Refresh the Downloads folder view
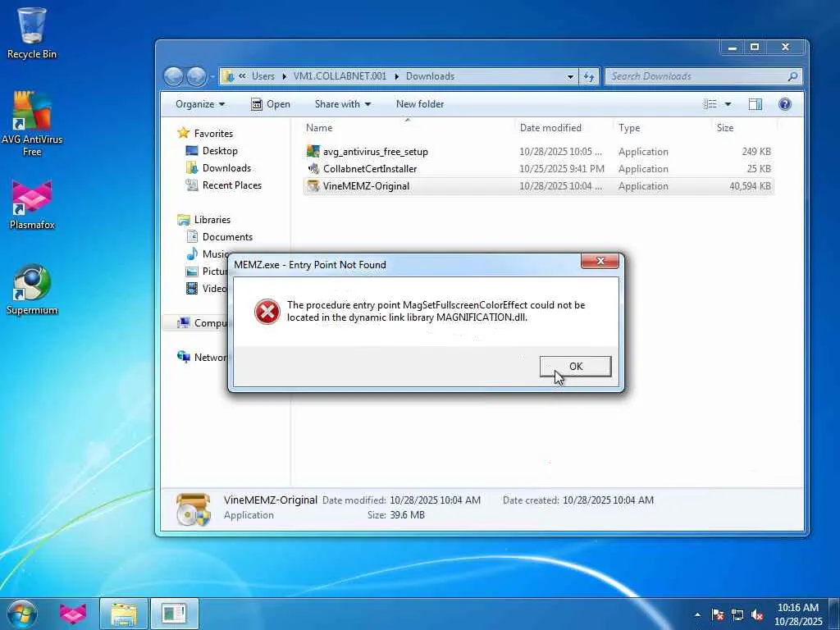 (589, 76)
